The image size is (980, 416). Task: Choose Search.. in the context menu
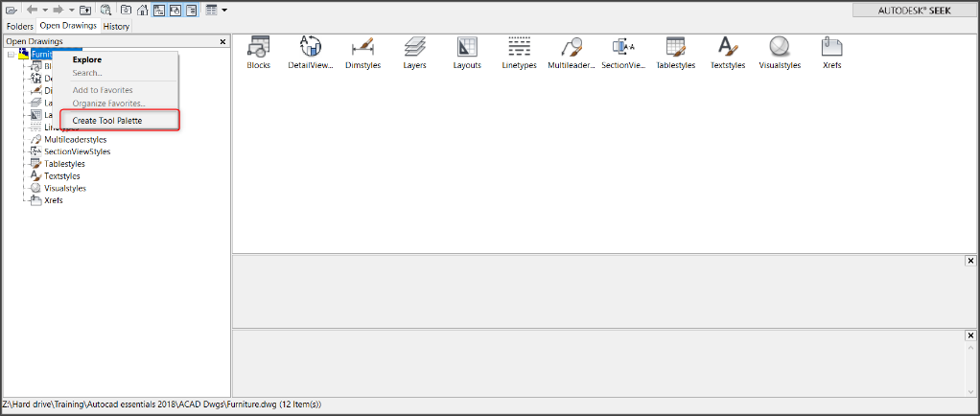click(x=87, y=73)
